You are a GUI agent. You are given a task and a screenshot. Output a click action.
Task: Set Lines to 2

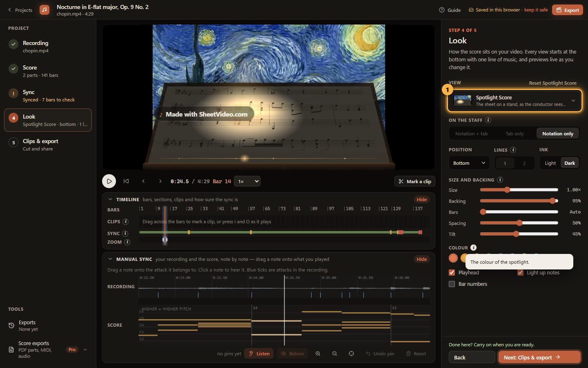click(x=524, y=164)
